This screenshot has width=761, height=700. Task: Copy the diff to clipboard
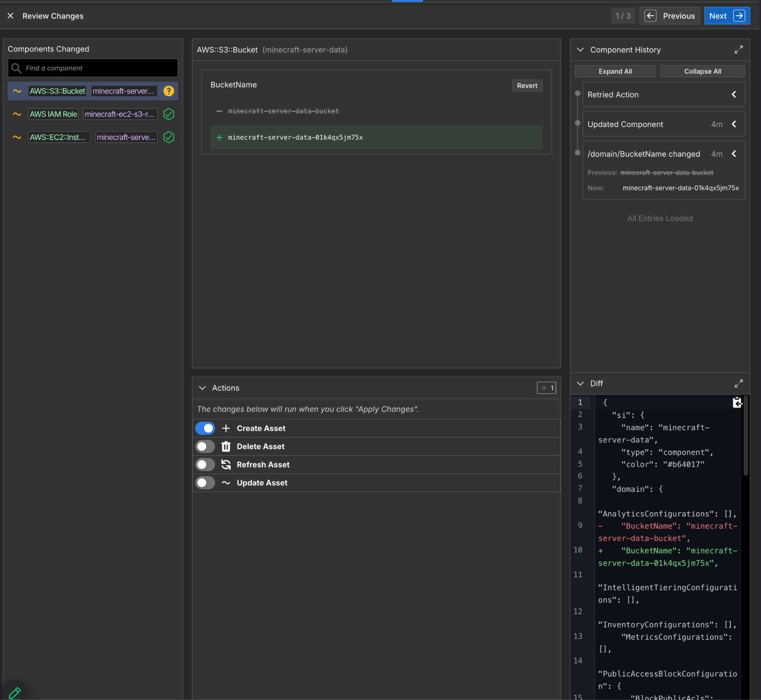737,403
